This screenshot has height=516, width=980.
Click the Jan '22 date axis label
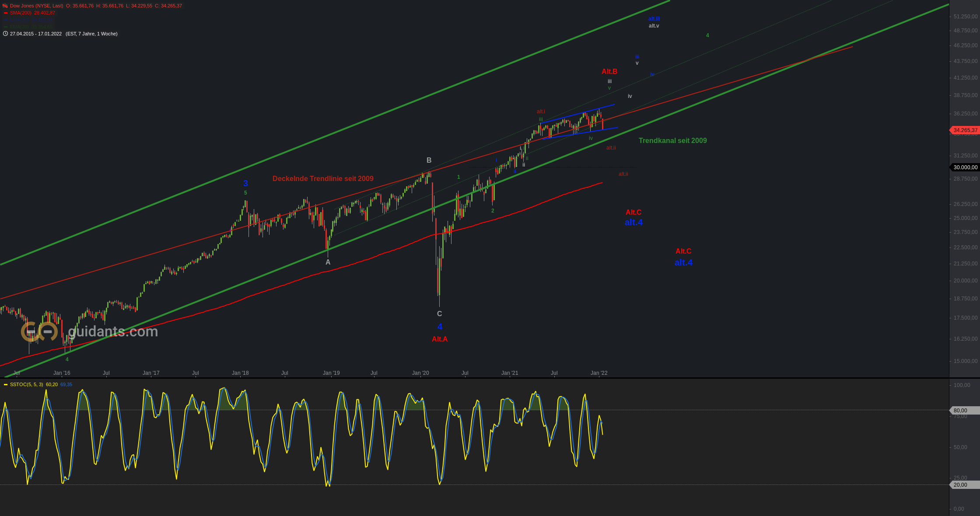(599, 373)
